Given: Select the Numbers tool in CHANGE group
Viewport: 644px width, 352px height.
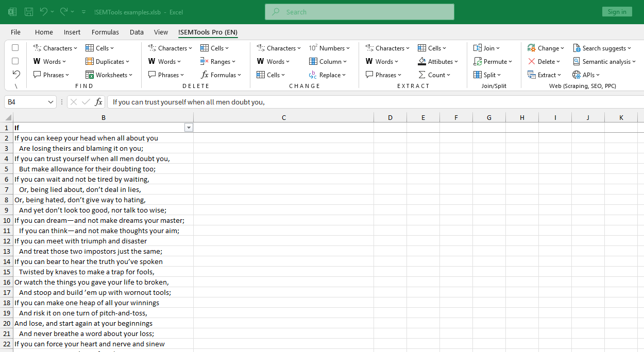Looking at the screenshot, I should point(330,48).
